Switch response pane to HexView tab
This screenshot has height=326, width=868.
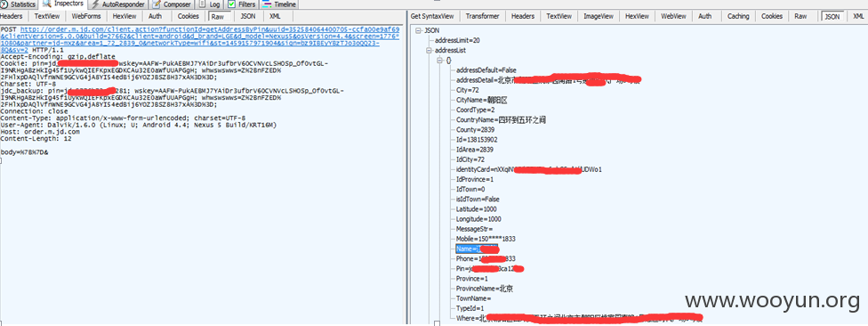(637, 16)
